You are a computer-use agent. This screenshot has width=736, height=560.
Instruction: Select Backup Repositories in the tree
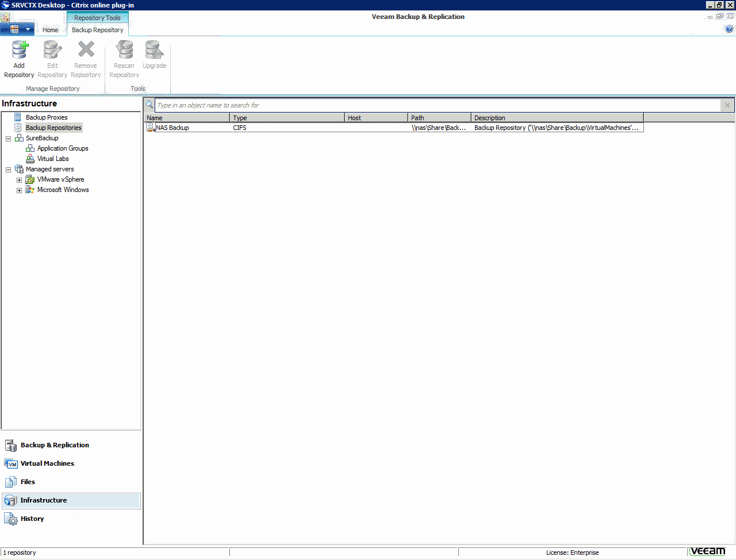53,128
